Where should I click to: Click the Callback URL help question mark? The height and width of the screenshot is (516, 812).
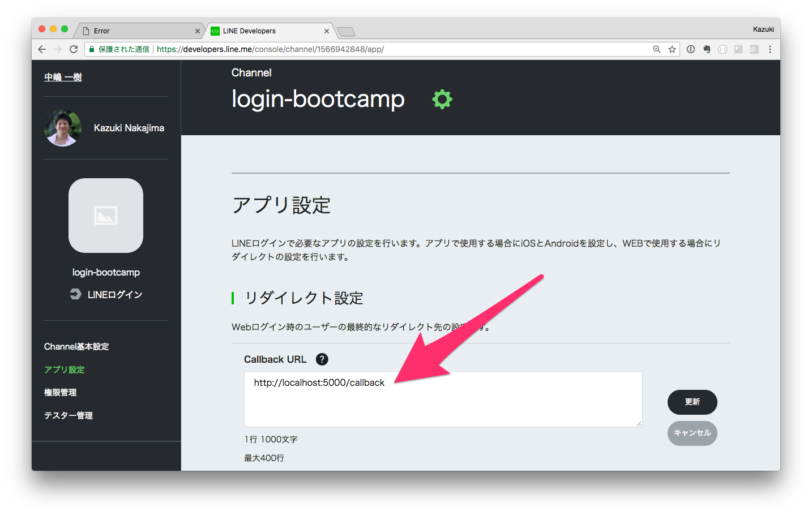click(x=321, y=359)
